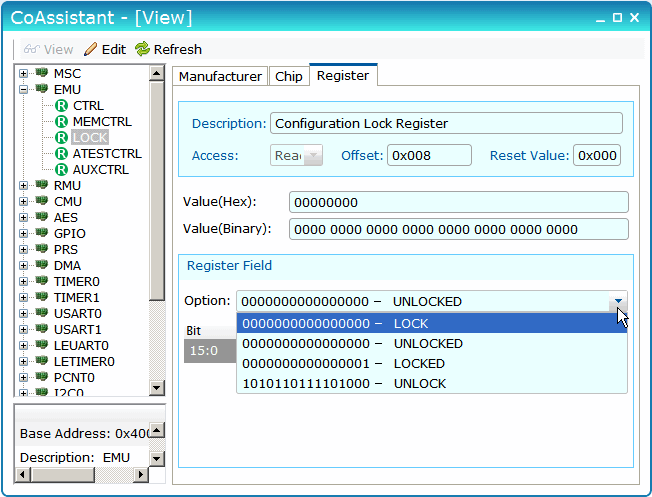Click the Offset field showing 0x008
The height and width of the screenshot is (497, 652).
429,155
